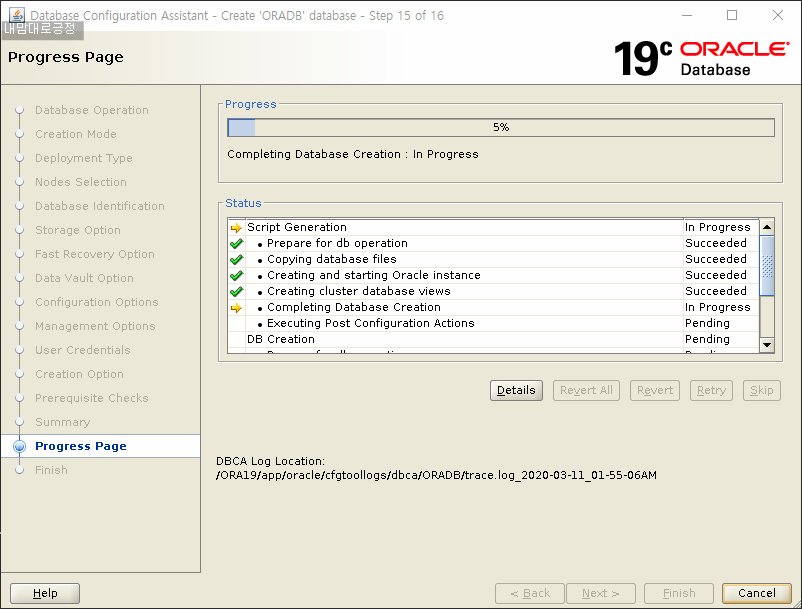This screenshot has height=609, width=802.
Task: Click the DBCA log file path text
Action: click(436, 476)
